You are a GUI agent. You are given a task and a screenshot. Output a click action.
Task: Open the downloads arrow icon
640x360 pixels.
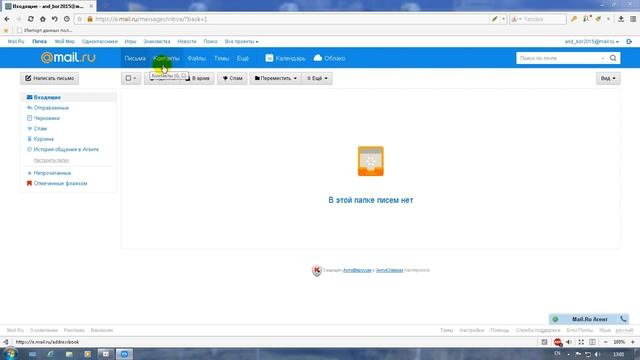pos(621,19)
